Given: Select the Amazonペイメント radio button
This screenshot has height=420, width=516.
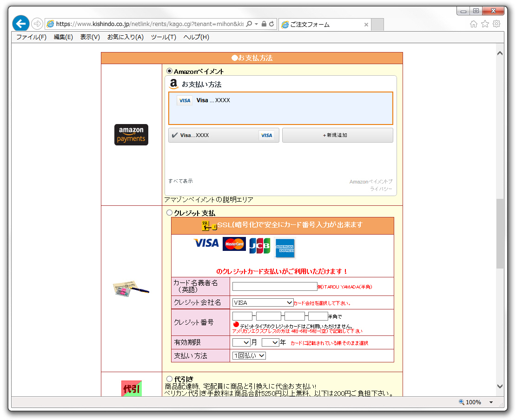Looking at the screenshot, I should coord(170,71).
